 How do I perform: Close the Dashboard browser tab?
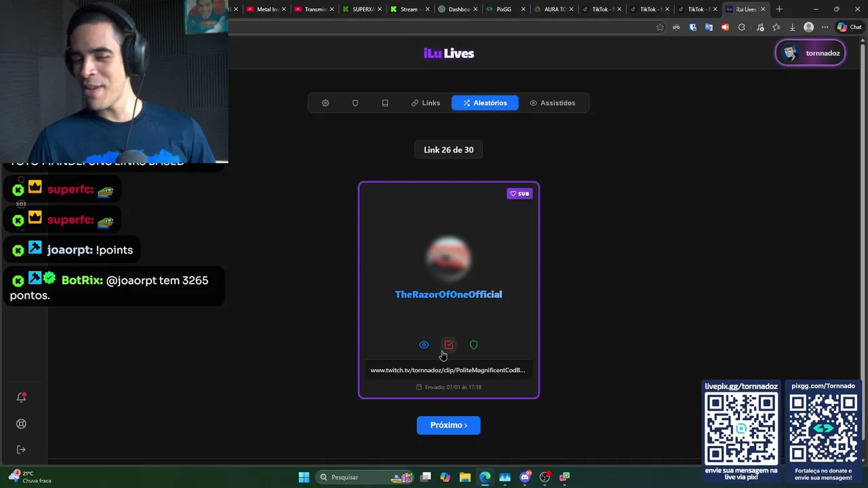click(x=475, y=9)
